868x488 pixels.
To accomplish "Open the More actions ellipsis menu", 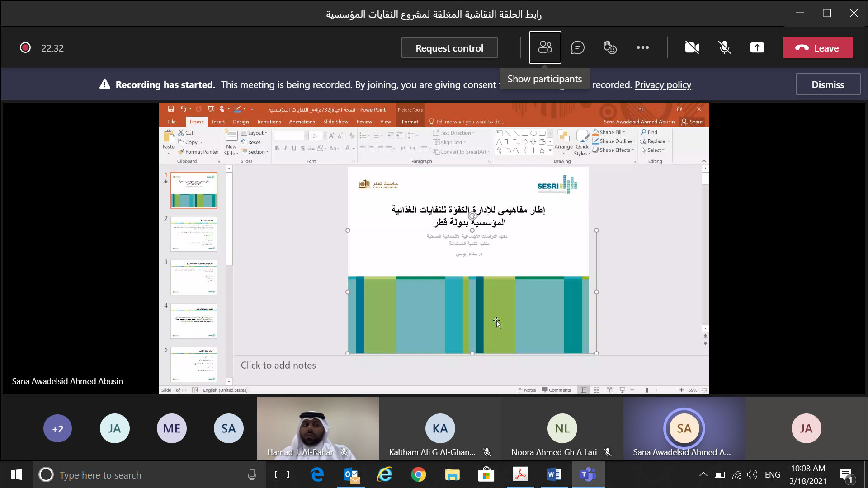I will tap(642, 47).
